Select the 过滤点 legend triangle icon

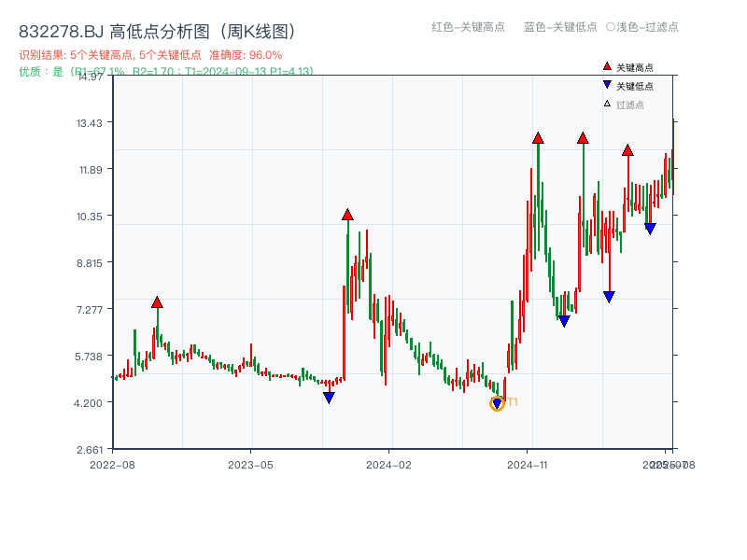(x=606, y=102)
